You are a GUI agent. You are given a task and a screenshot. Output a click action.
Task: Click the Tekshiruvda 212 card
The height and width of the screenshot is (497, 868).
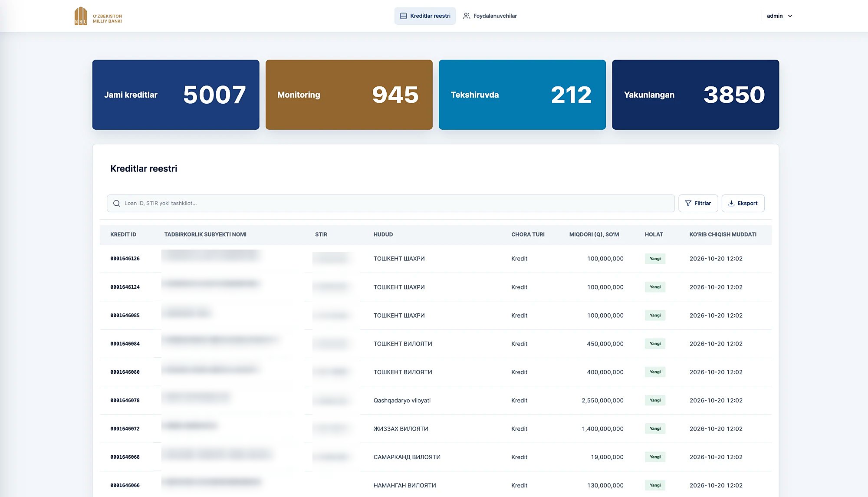(522, 95)
